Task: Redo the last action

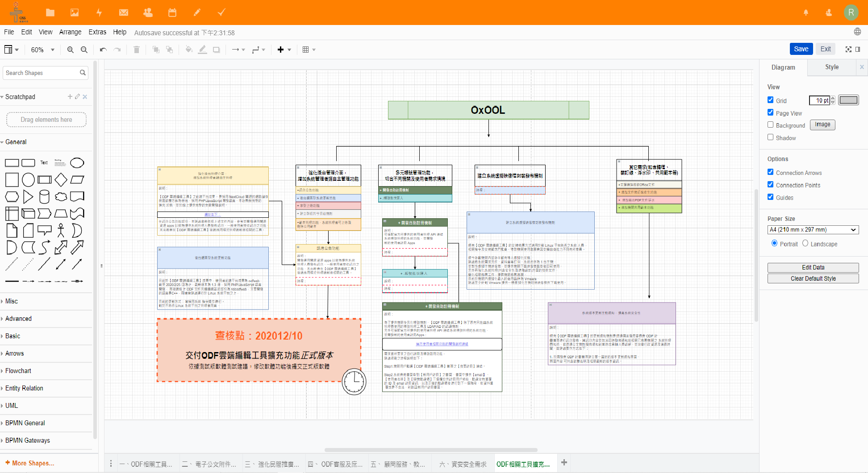Action: 117,50
